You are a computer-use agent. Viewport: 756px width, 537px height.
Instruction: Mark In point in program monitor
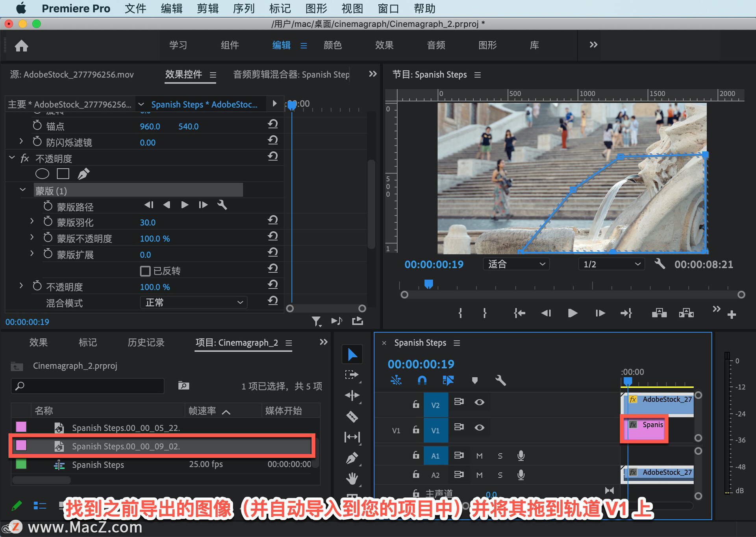[x=460, y=313]
